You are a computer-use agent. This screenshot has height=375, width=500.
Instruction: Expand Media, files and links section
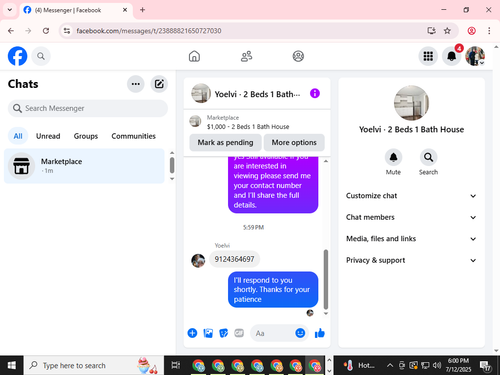411,239
